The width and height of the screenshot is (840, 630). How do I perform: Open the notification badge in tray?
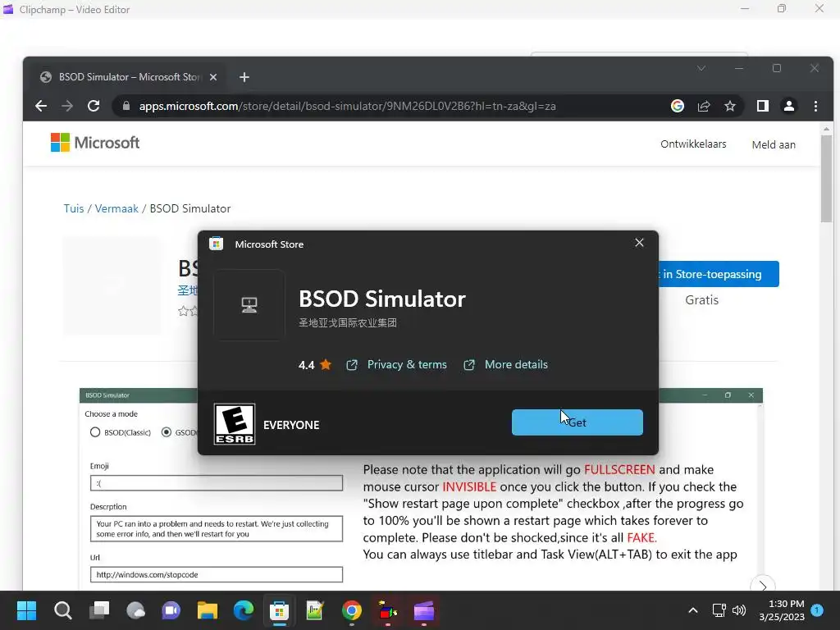pyautogui.click(x=817, y=610)
